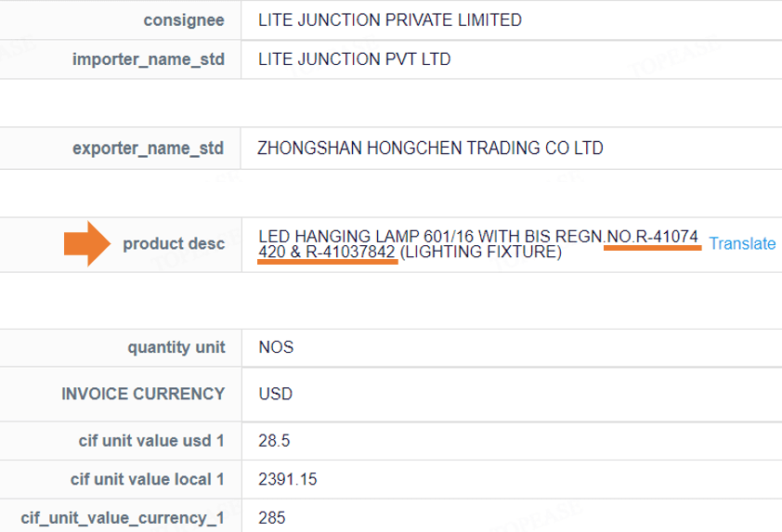This screenshot has width=782, height=532.
Task: Click the exporter_name_std label
Action: pos(149,148)
